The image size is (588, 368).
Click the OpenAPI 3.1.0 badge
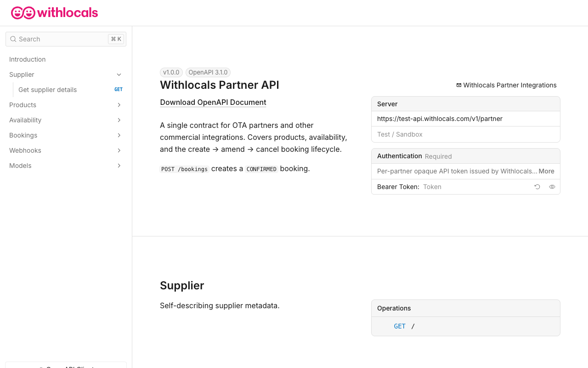[x=208, y=72]
